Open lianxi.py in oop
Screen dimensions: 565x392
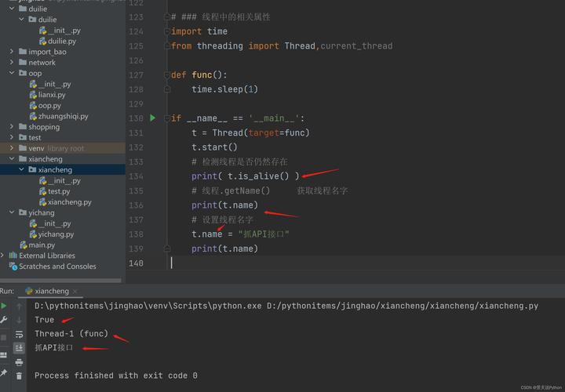pos(52,95)
